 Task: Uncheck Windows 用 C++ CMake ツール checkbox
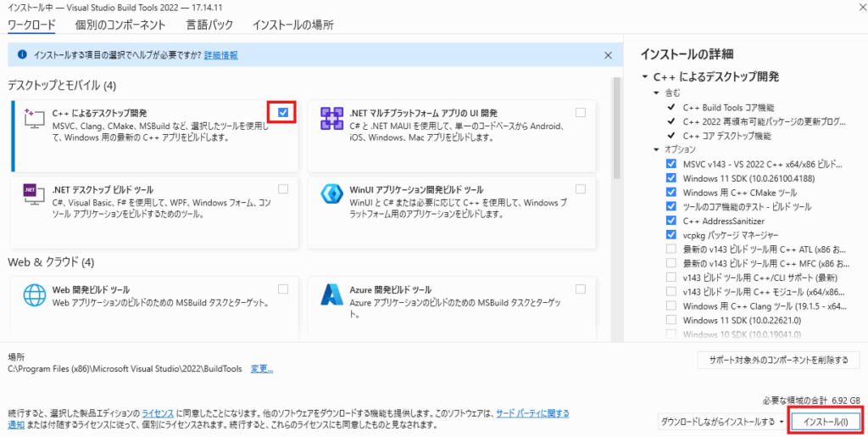click(671, 192)
